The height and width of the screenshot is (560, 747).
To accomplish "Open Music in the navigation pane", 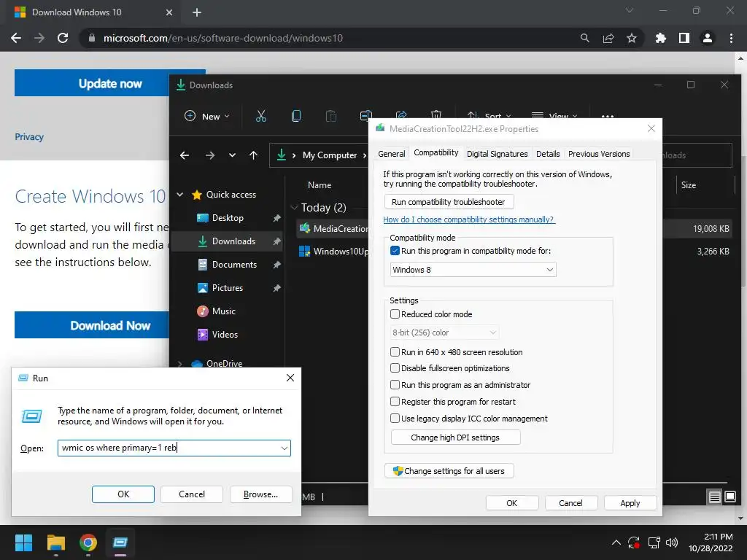I will (x=223, y=311).
